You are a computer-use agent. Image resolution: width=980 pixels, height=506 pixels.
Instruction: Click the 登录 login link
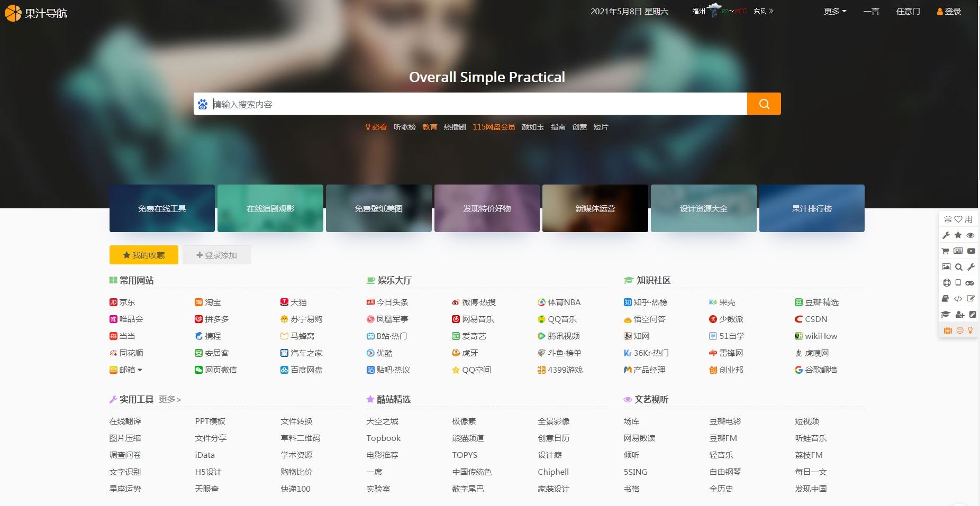949,11
